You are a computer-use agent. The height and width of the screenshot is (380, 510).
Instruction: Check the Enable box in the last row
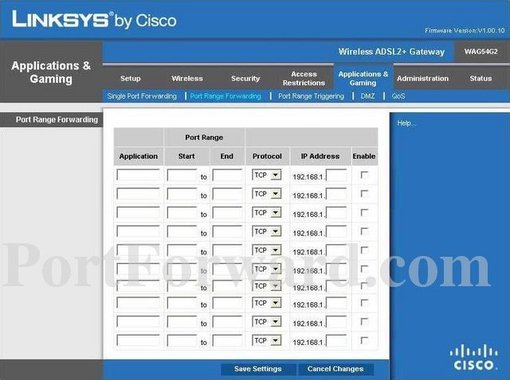click(x=364, y=340)
